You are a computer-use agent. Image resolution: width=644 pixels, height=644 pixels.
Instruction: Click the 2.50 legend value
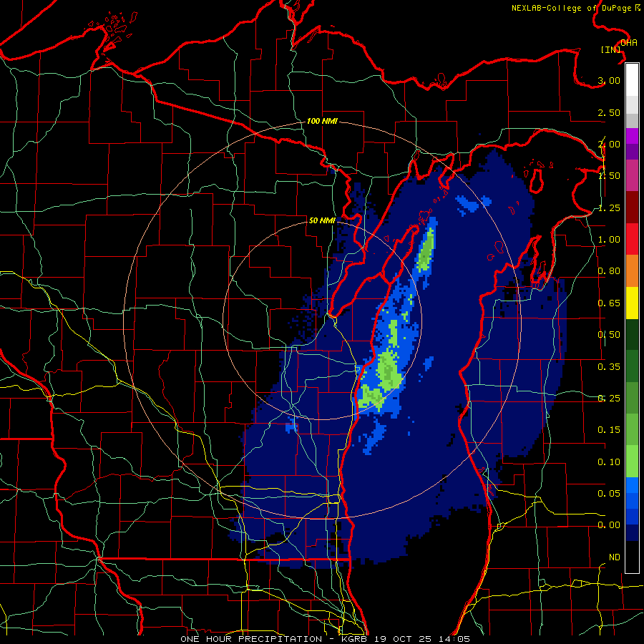(609, 112)
